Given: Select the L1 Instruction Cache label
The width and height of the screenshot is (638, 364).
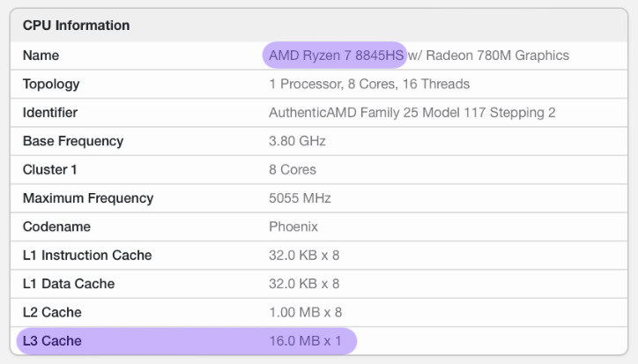Looking at the screenshot, I should tap(87, 256).
